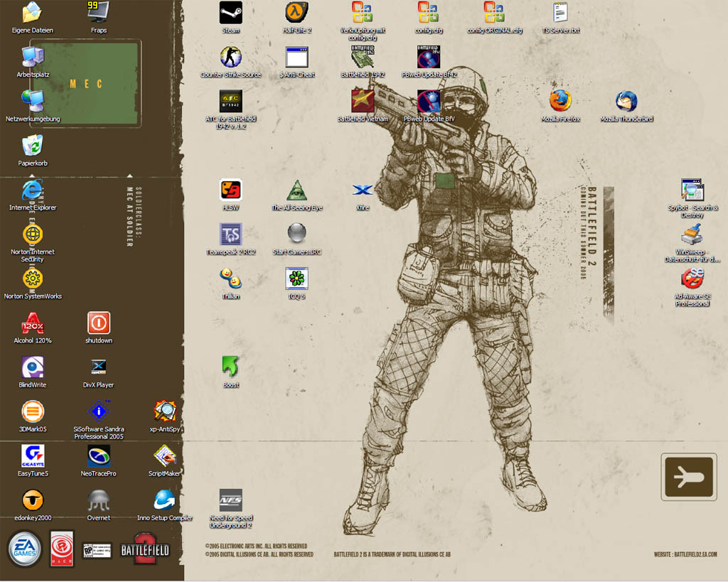Launch the Alcohol 120% icon
The width and height of the screenshot is (728, 582).
click(33, 323)
